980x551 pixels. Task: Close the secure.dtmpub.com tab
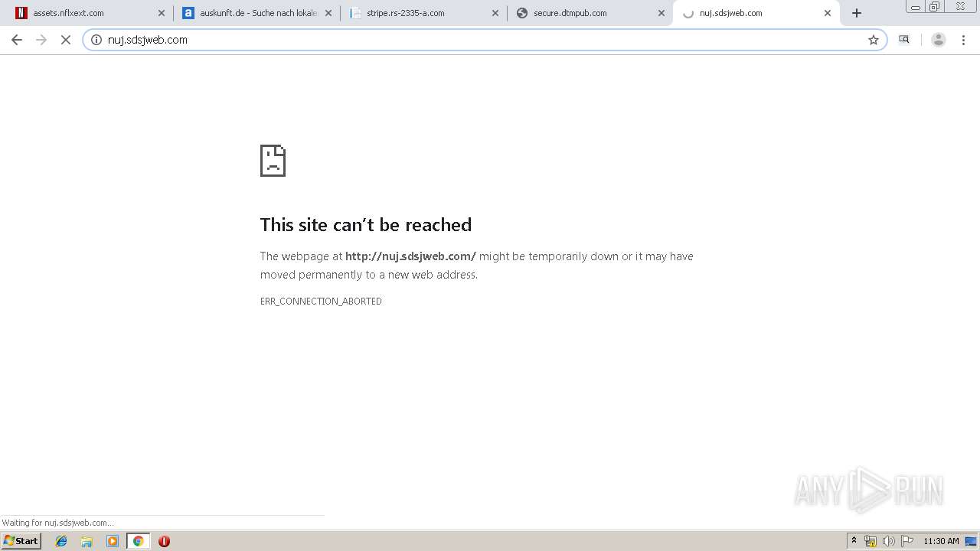coord(661,13)
